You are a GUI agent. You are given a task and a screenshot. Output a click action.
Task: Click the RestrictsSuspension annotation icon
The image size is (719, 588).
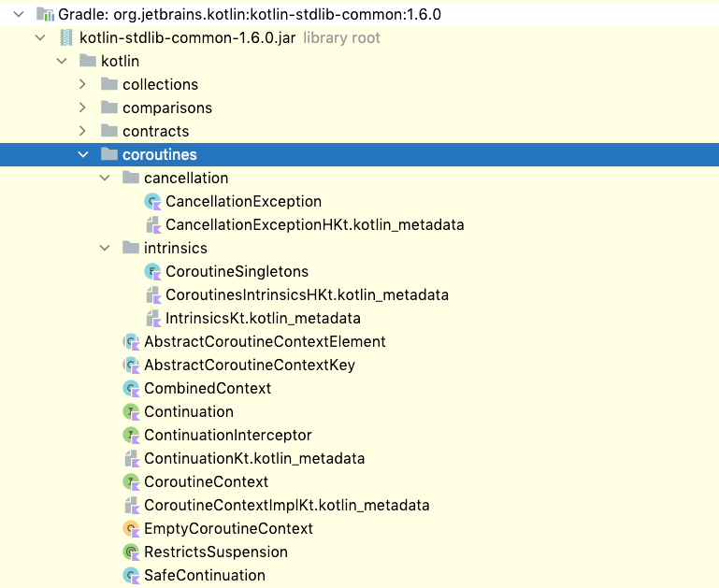coord(132,552)
